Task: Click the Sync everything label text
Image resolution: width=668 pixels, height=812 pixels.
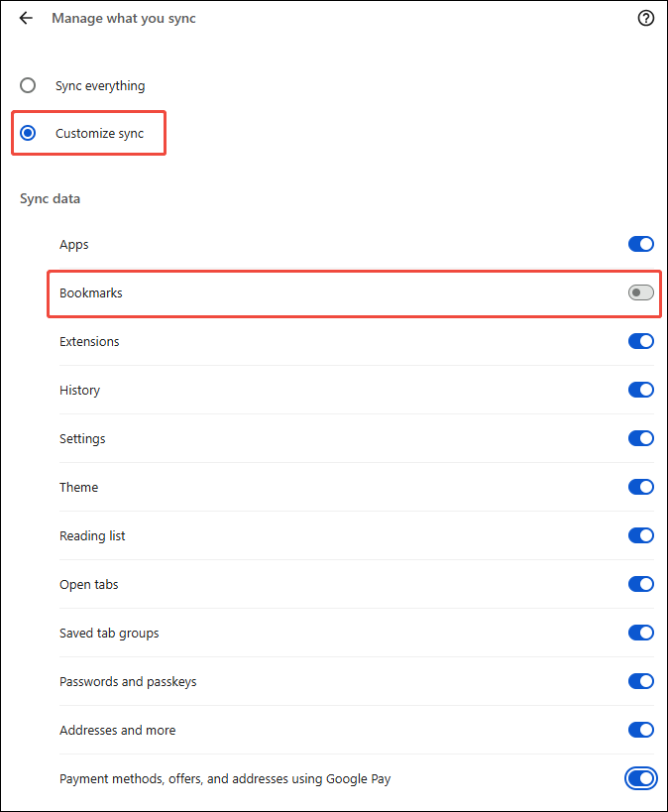Action: coord(100,86)
